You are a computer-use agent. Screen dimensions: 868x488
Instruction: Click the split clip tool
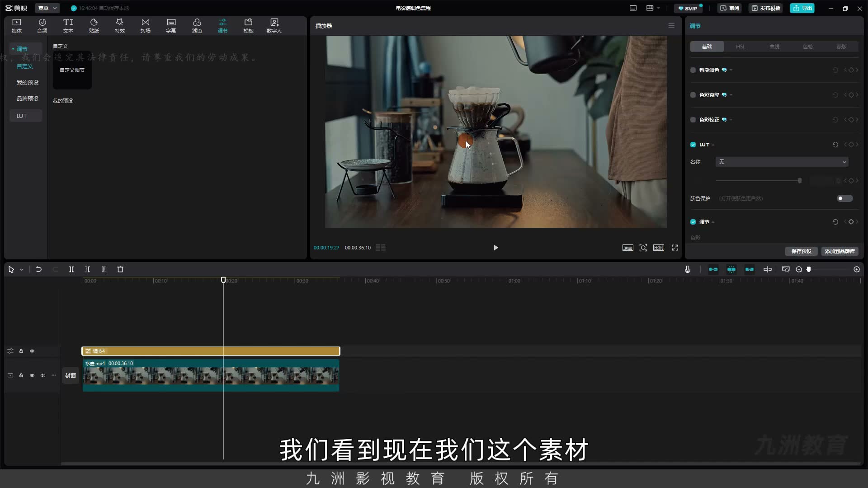[x=71, y=269]
